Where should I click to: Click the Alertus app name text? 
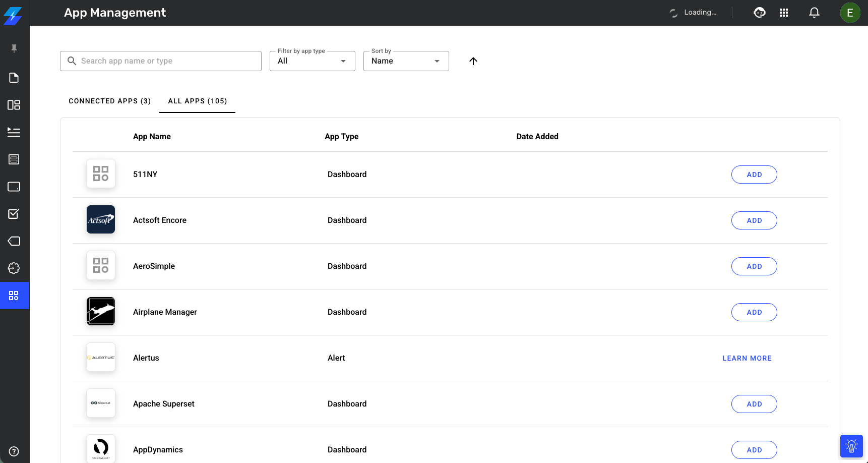click(x=146, y=358)
